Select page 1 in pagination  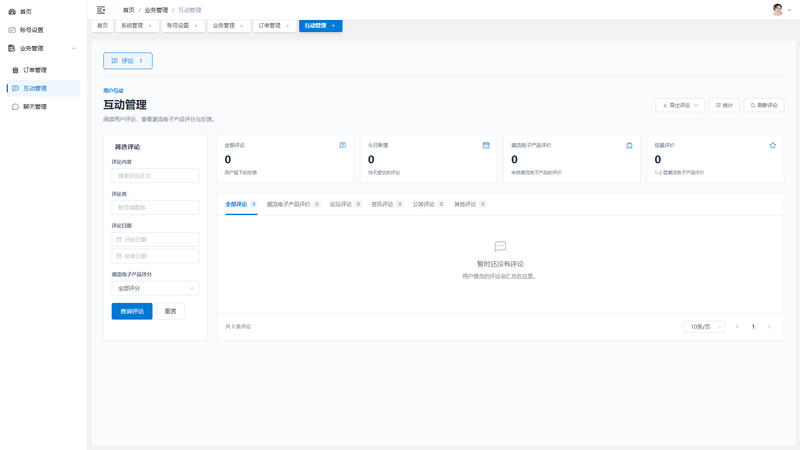click(x=753, y=327)
